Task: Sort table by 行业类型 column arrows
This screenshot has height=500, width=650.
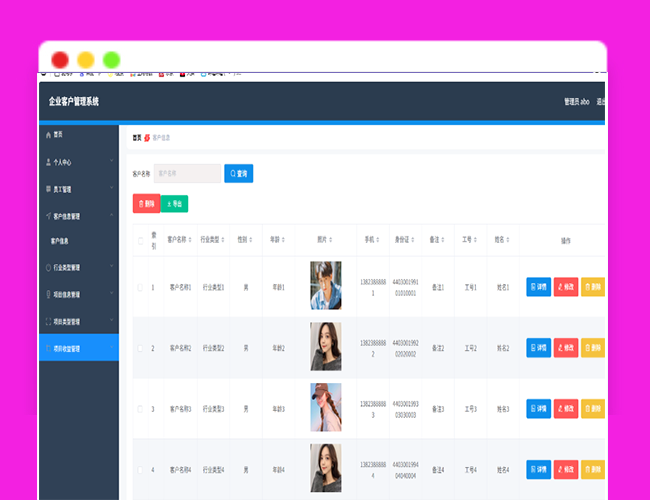Action: click(223, 240)
